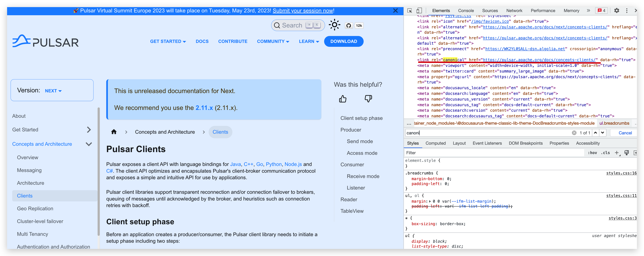Collapse the Concepts and Architecture section
The width and height of the screenshot is (644, 256).
click(x=89, y=144)
